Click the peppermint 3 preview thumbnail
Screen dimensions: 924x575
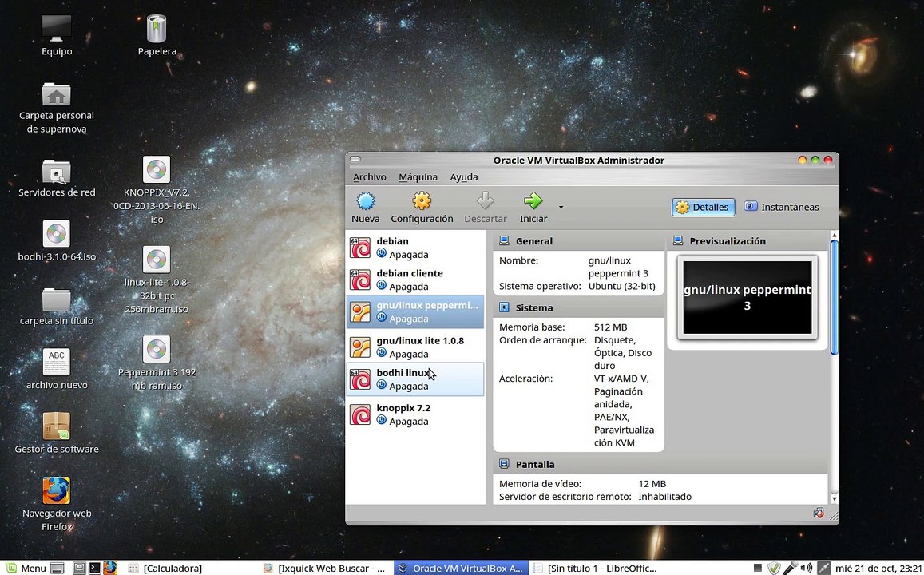click(x=748, y=298)
